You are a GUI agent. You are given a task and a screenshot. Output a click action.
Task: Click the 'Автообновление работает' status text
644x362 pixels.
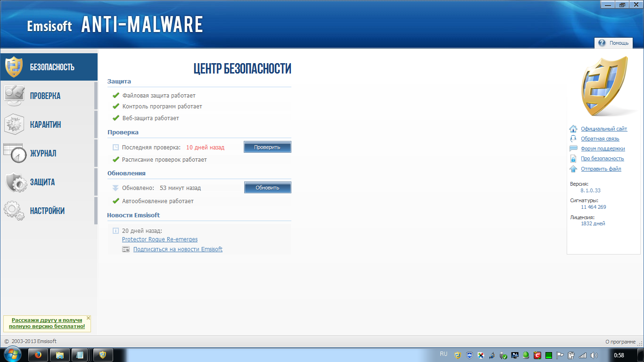(x=158, y=201)
